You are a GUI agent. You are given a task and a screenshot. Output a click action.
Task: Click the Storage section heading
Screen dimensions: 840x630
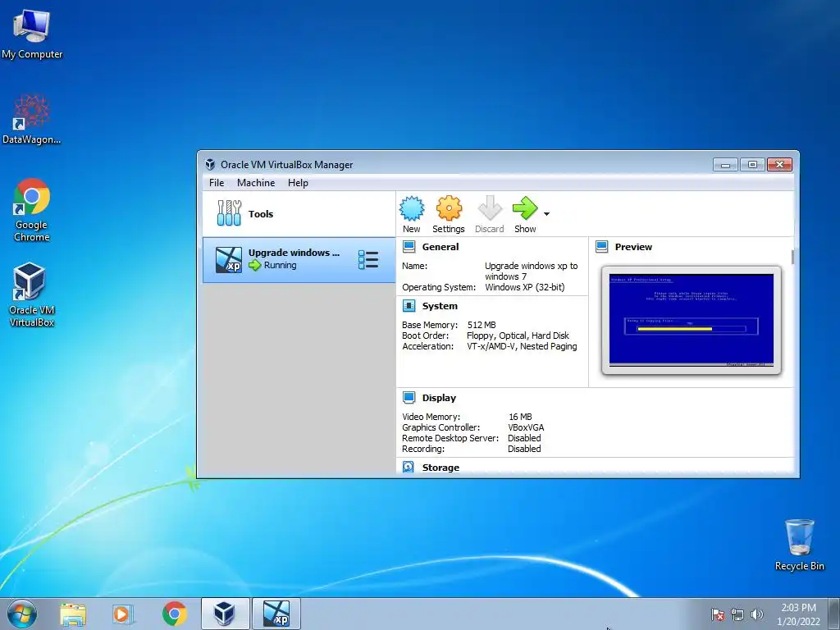coord(441,468)
